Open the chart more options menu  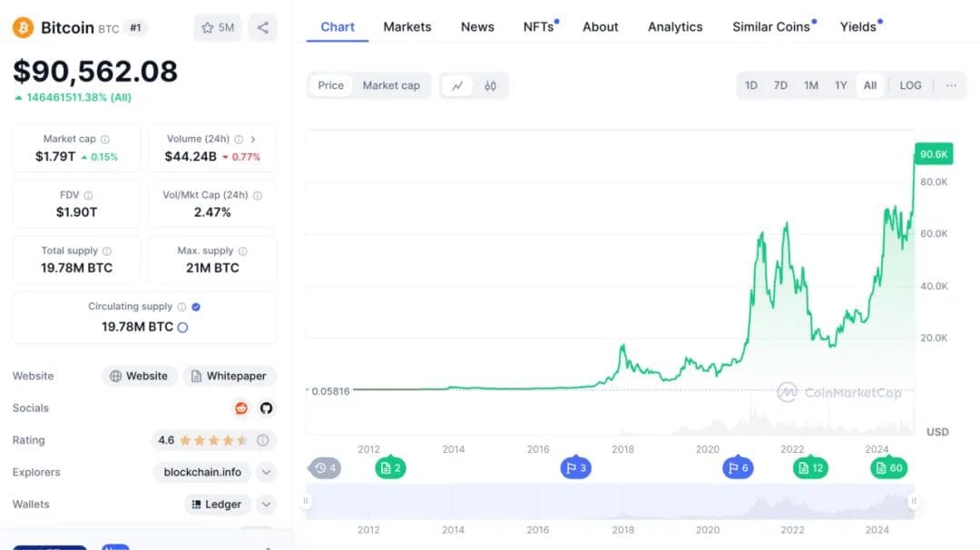[951, 85]
